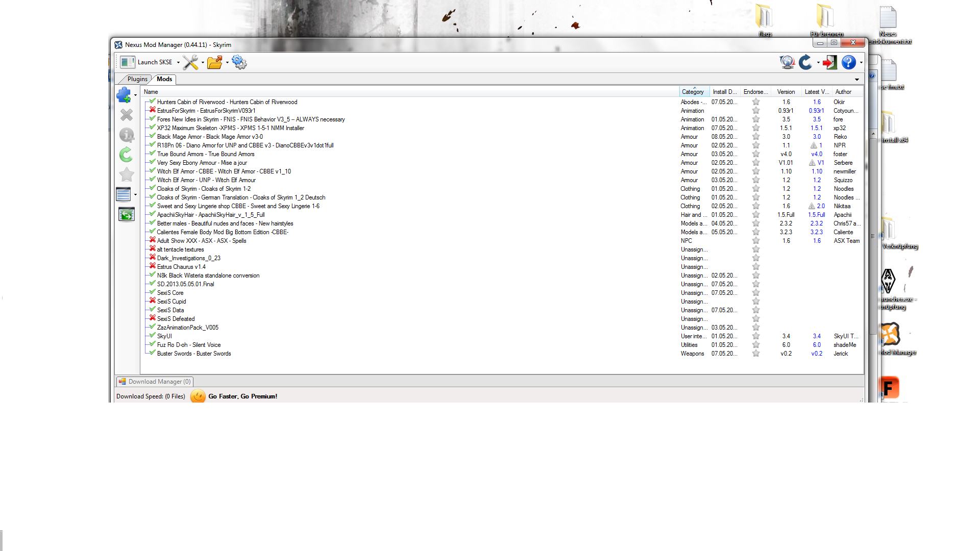980x551 pixels.
Task: Open the tab list dropdown arrow
Action: 857,80
